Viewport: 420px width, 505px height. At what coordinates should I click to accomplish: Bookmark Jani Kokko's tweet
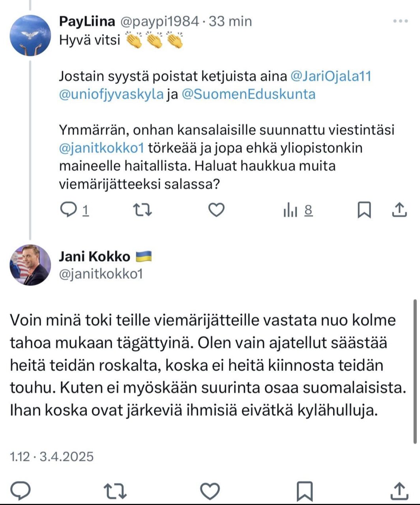[304, 491]
